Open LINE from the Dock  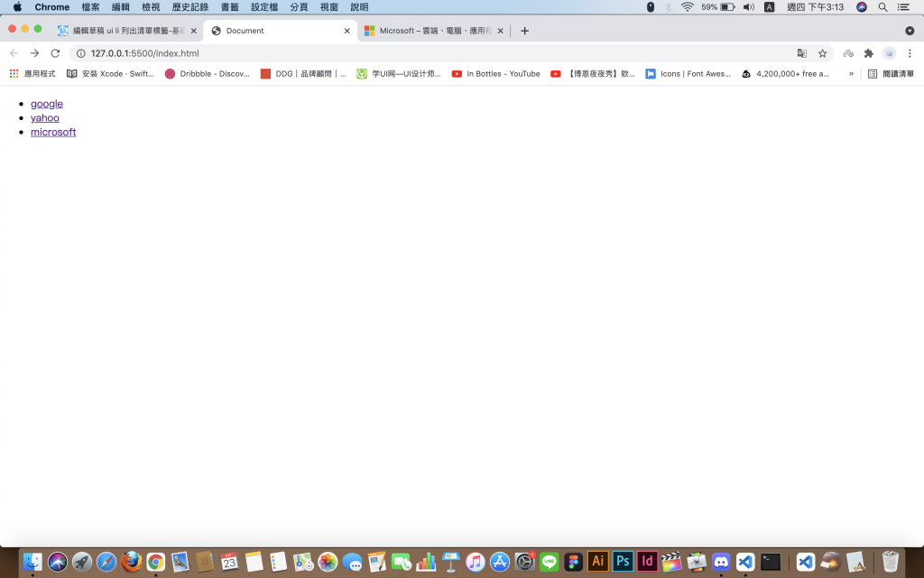click(x=549, y=562)
